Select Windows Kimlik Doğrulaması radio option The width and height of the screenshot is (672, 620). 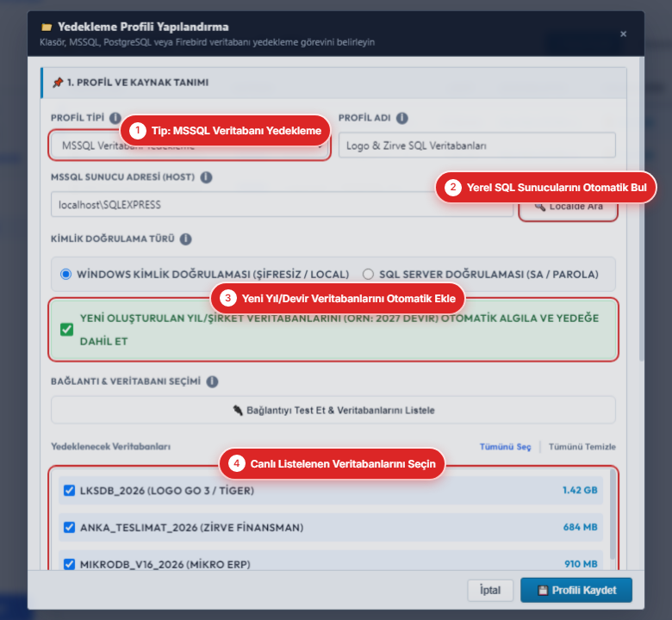(x=65, y=274)
